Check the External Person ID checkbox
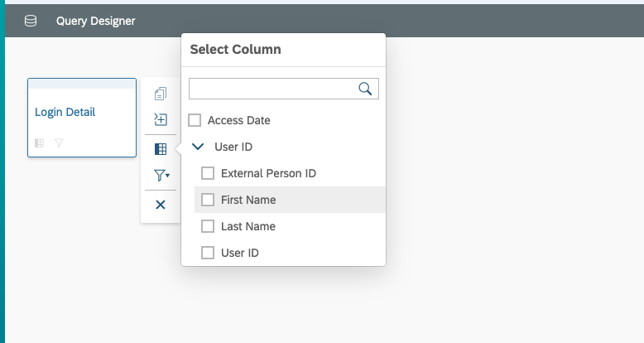 point(208,173)
